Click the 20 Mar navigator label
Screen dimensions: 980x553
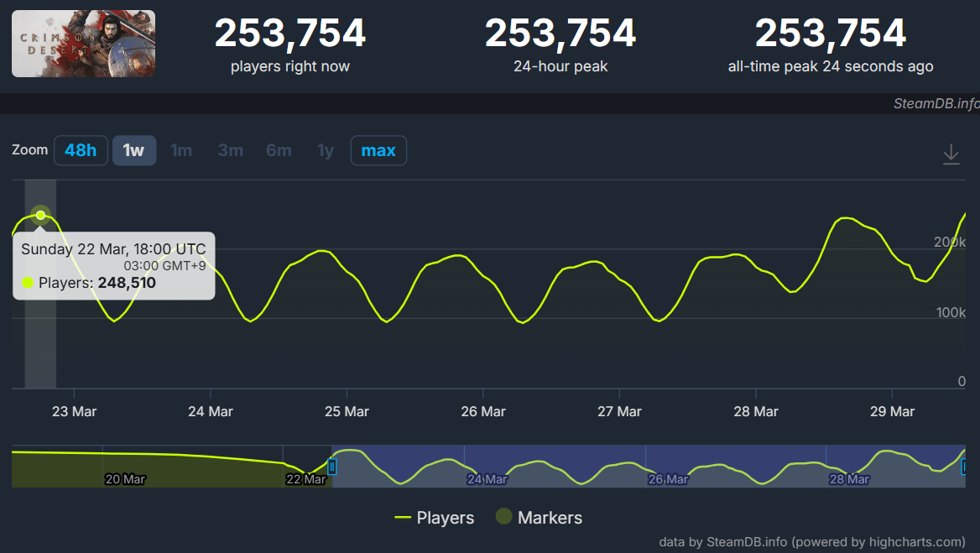point(125,479)
